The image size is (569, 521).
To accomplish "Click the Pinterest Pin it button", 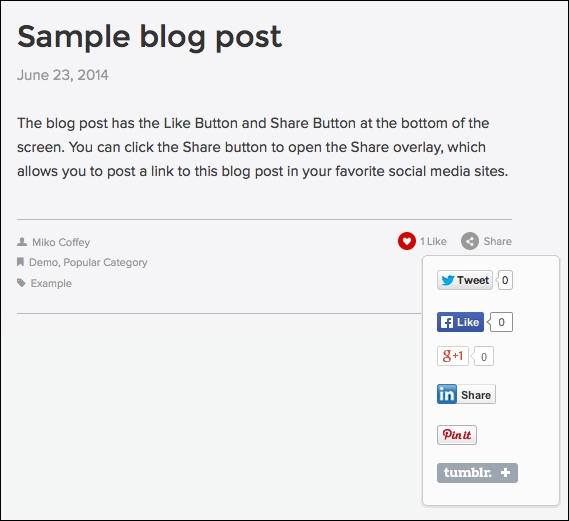I will pyautogui.click(x=457, y=435).
